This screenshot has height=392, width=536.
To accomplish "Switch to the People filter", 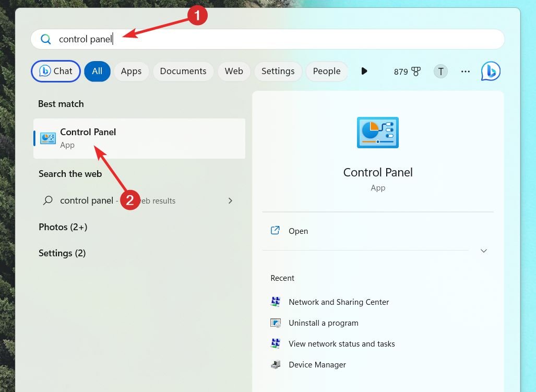I will [327, 71].
